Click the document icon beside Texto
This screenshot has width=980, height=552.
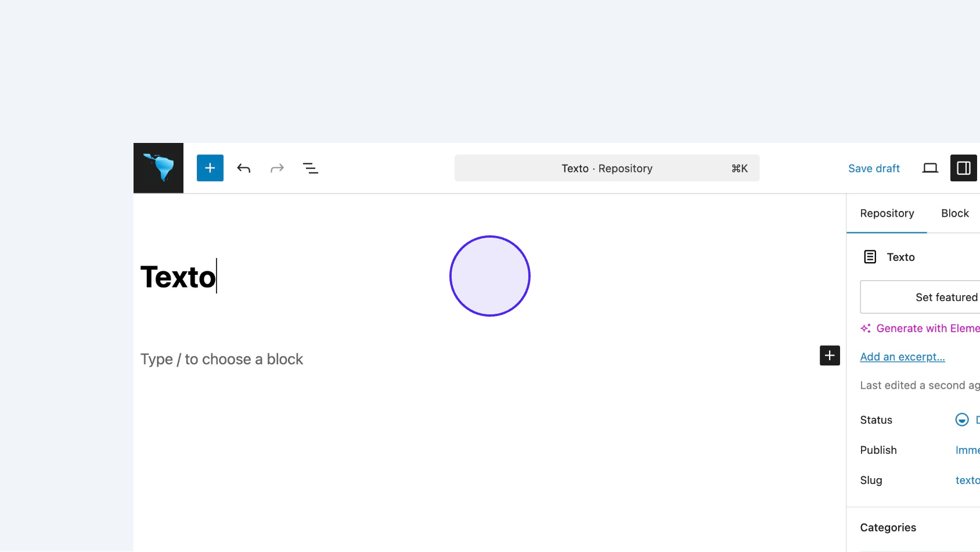[x=870, y=257]
